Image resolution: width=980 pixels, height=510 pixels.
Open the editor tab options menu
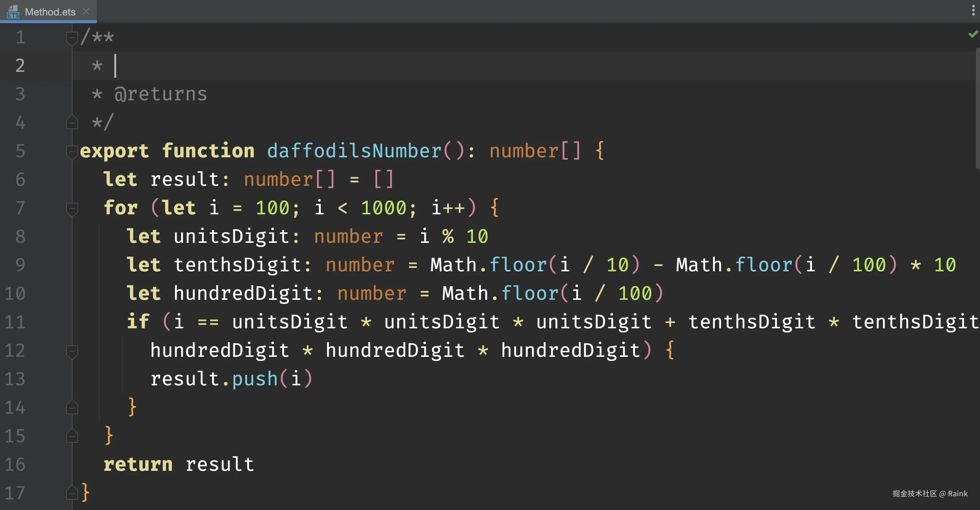[973, 10]
